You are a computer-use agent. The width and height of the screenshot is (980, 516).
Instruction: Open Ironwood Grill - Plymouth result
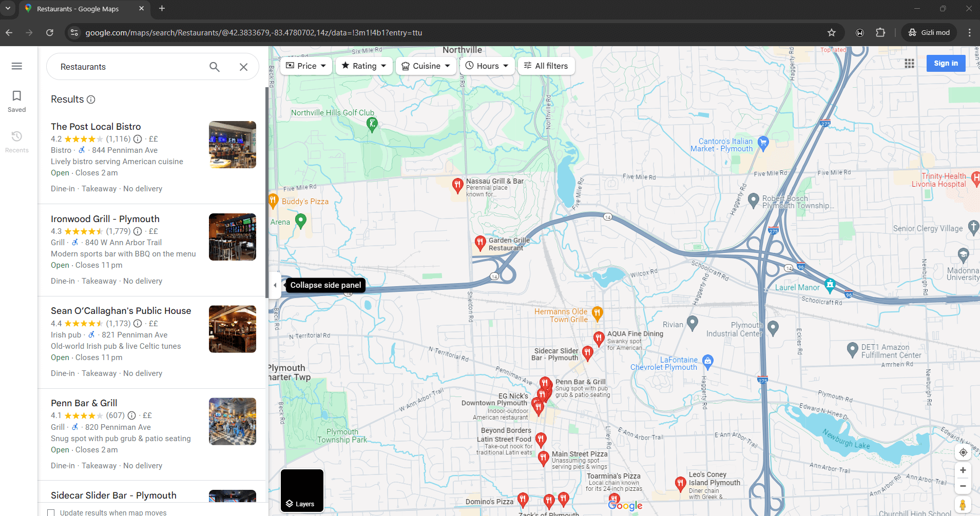pos(105,219)
